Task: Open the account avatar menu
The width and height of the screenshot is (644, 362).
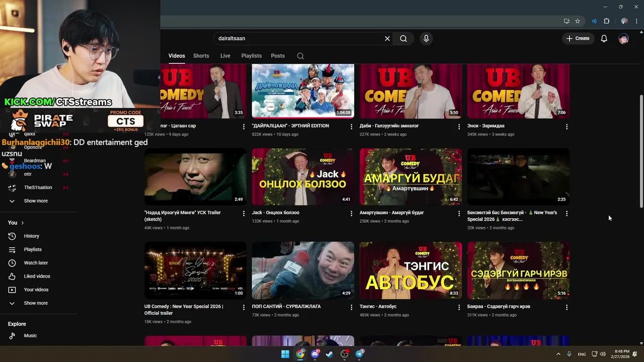Action: tap(623, 39)
